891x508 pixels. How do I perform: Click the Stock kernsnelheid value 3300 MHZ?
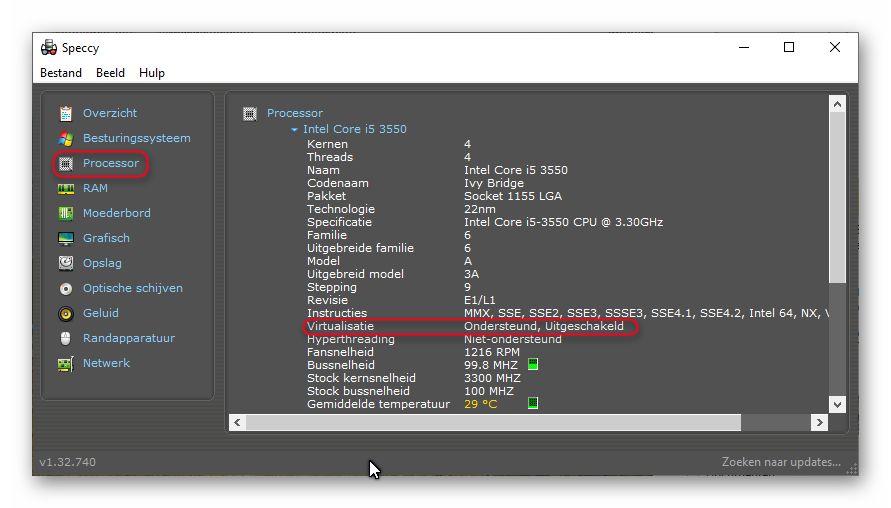coord(492,378)
